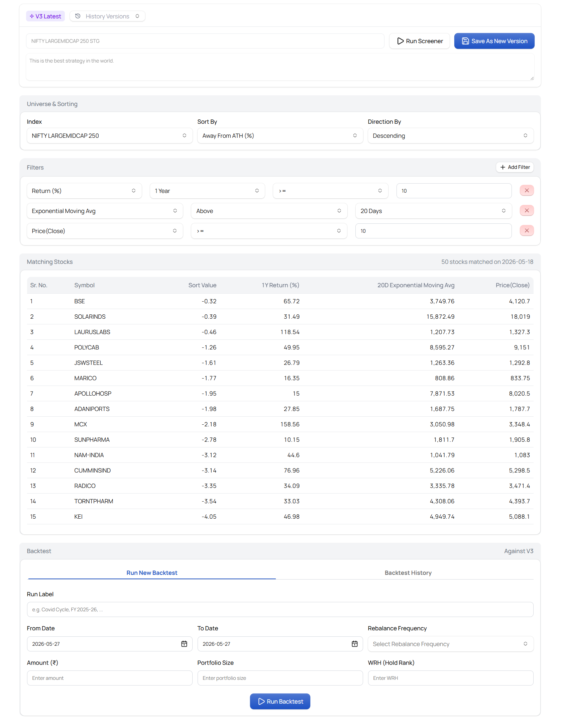The width and height of the screenshot is (563, 728).
Task: Click the 1Y Return (%) column header
Action: coord(280,285)
